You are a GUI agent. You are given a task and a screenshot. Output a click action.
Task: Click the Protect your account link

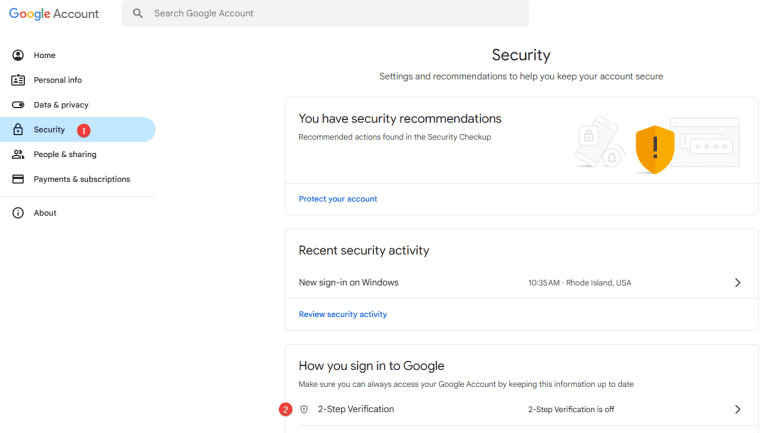[x=338, y=199]
